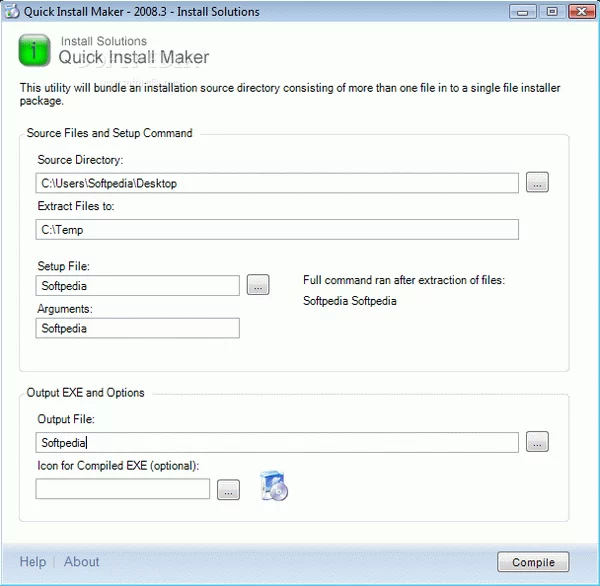Click inside the Source Directory field
The height and width of the screenshot is (586, 600).
277,183
